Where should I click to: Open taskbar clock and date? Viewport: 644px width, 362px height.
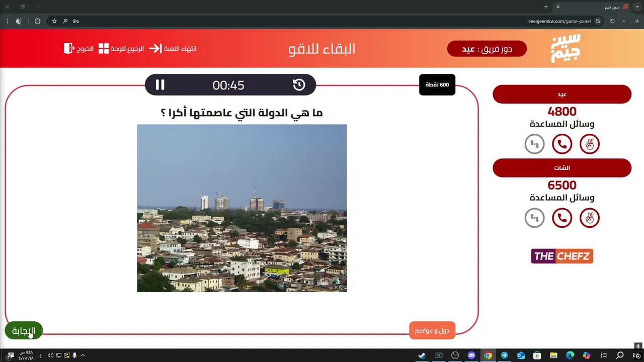(x=26, y=355)
